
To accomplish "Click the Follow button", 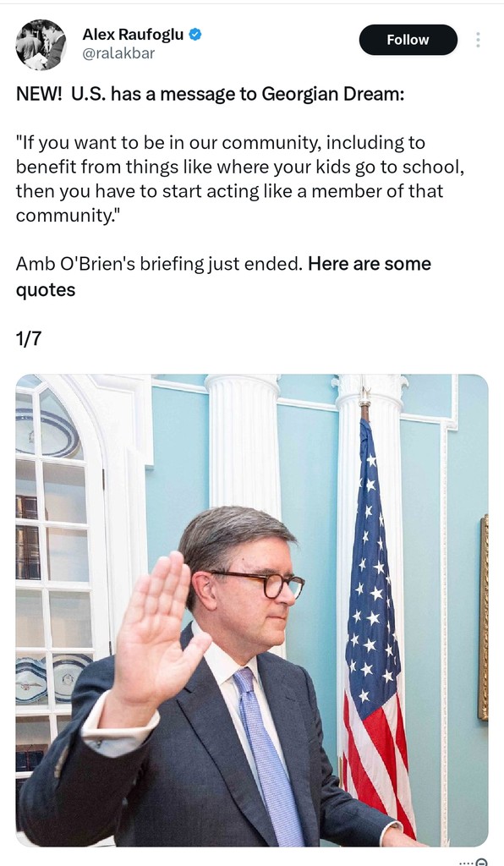I will point(408,40).
